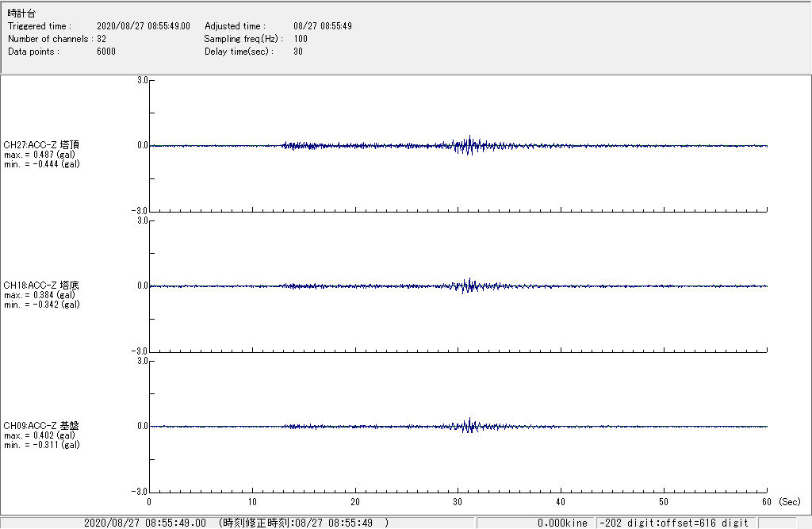812x529 pixels.
Task: Click the 50 second mark on time axis
Action: click(x=664, y=502)
